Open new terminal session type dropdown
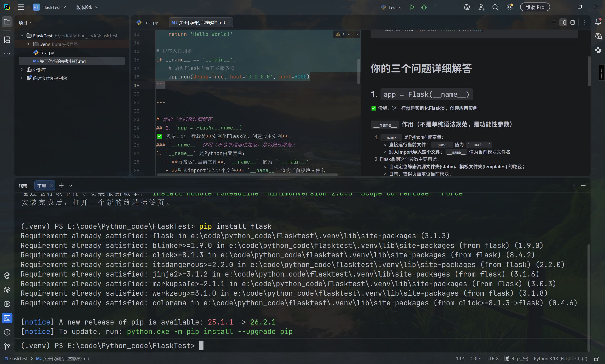This screenshot has height=364, width=605. point(71,186)
